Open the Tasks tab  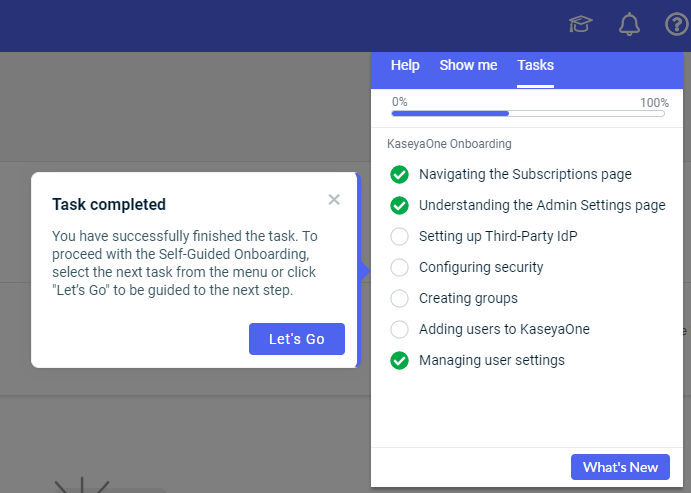click(x=535, y=65)
